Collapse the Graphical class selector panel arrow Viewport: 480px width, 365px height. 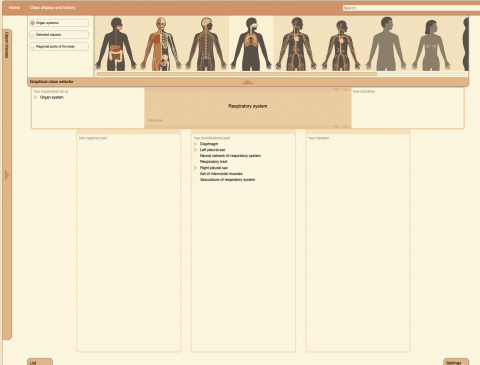[x=248, y=82]
